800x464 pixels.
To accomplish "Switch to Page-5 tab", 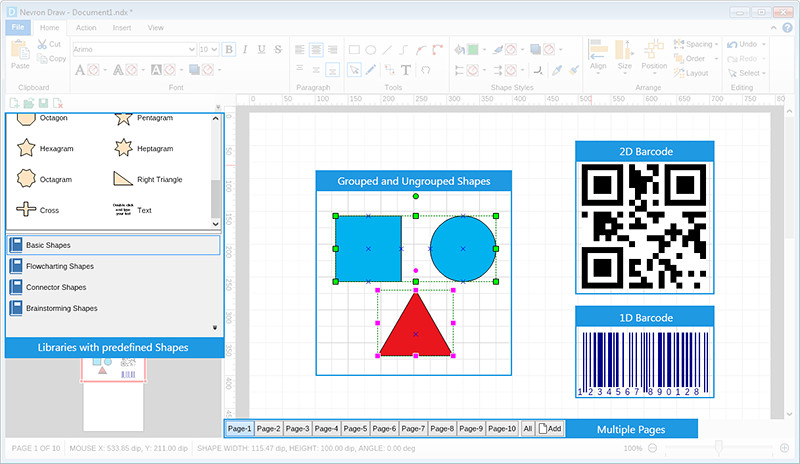I will 356,428.
